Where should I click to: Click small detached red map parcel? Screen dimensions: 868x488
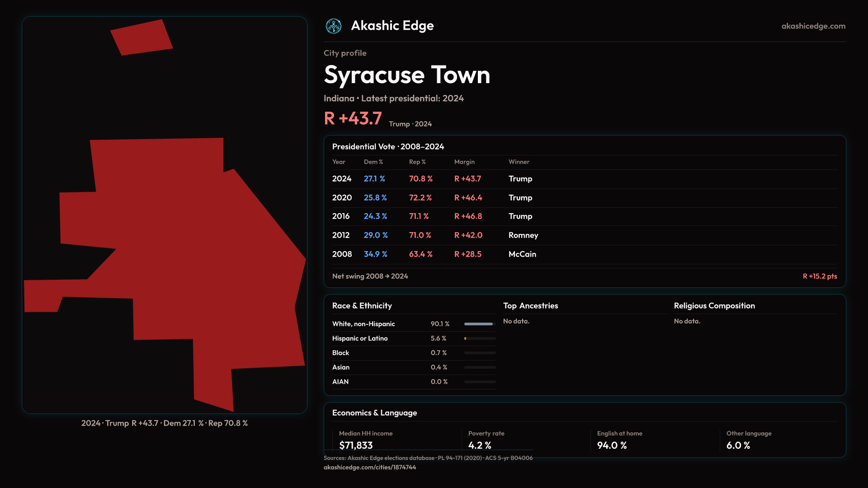click(142, 38)
